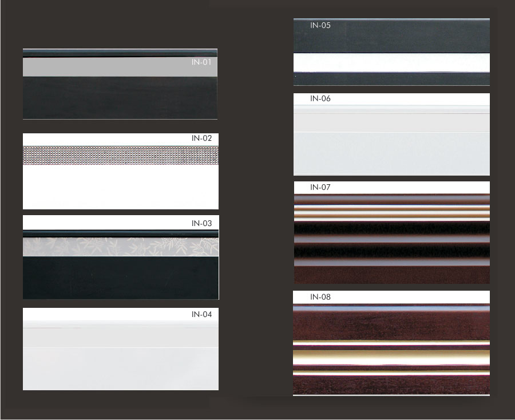This screenshot has width=515, height=420.
Task: Select the IN-04 plain white sample
Action: [121, 348]
